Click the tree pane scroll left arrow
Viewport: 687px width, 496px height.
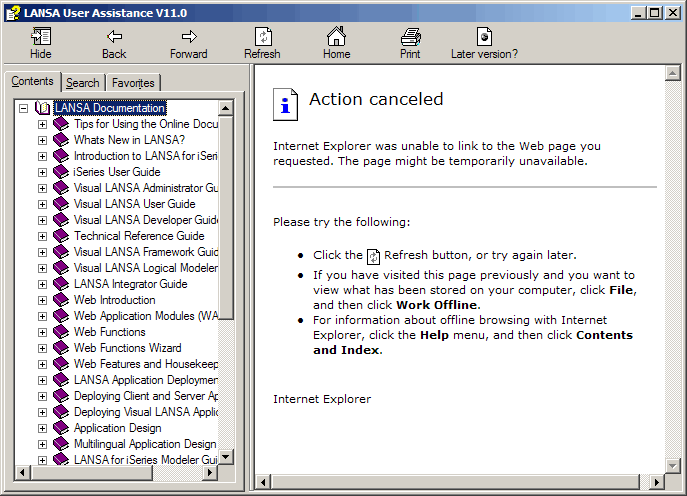pos(23,472)
